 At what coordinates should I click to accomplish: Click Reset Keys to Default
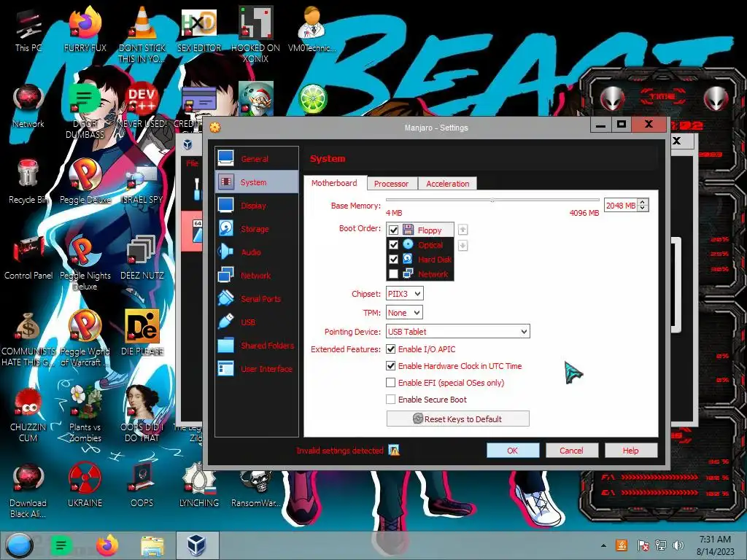pos(458,419)
